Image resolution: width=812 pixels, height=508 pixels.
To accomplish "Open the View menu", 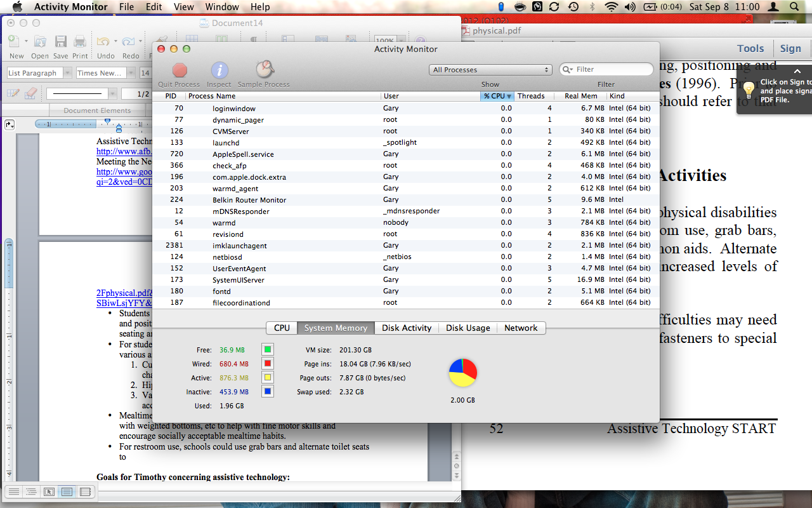I will [x=183, y=7].
